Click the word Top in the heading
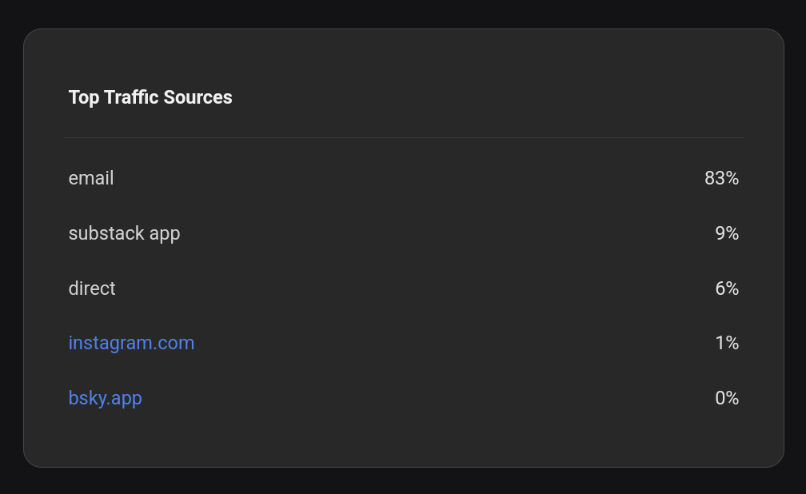This screenshot has height=494, width=806. tap(82, 97)
